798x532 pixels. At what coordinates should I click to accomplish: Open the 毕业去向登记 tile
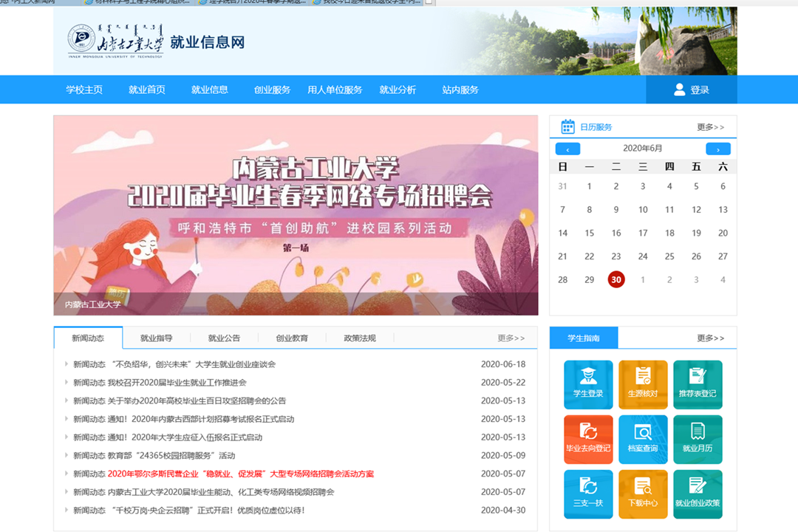588,440
